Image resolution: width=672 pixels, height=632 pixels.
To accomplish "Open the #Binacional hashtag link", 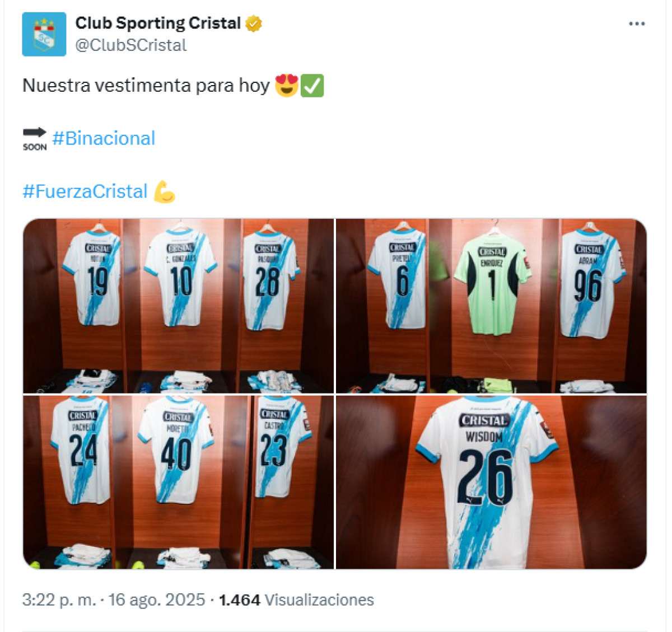I will (104, 138).
